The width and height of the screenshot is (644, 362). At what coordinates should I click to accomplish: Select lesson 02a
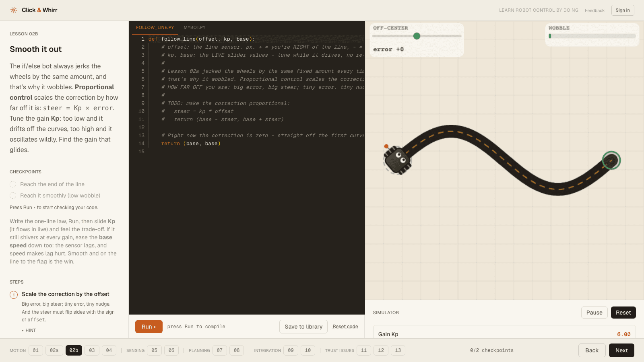coord(54,350)
